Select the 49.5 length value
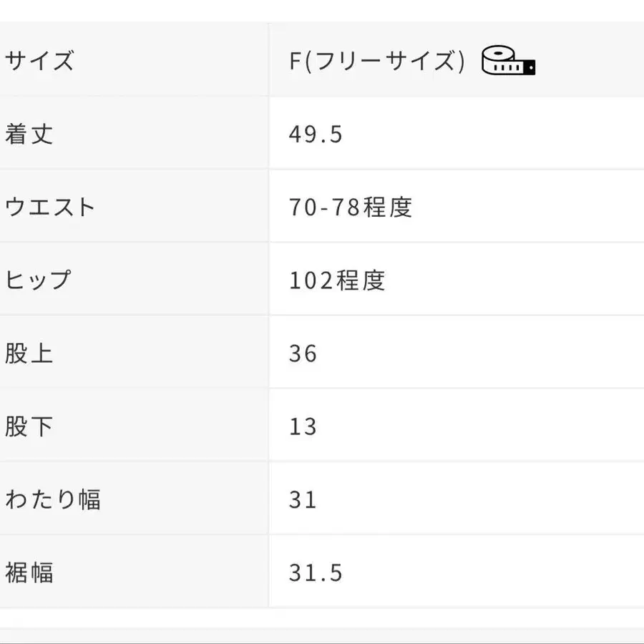The image size is (644, 644). point(316,134)
